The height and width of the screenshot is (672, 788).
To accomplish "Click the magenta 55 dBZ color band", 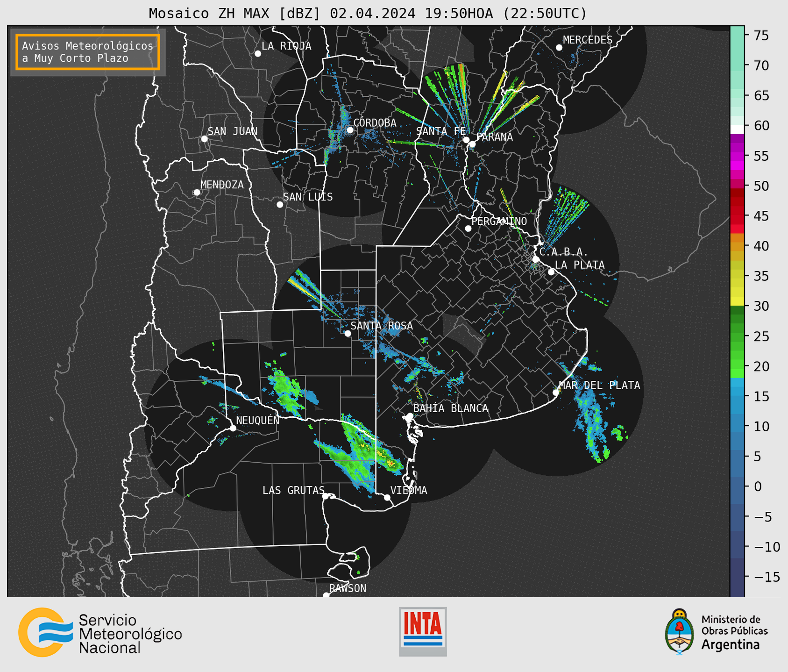I will click(737, 156).
